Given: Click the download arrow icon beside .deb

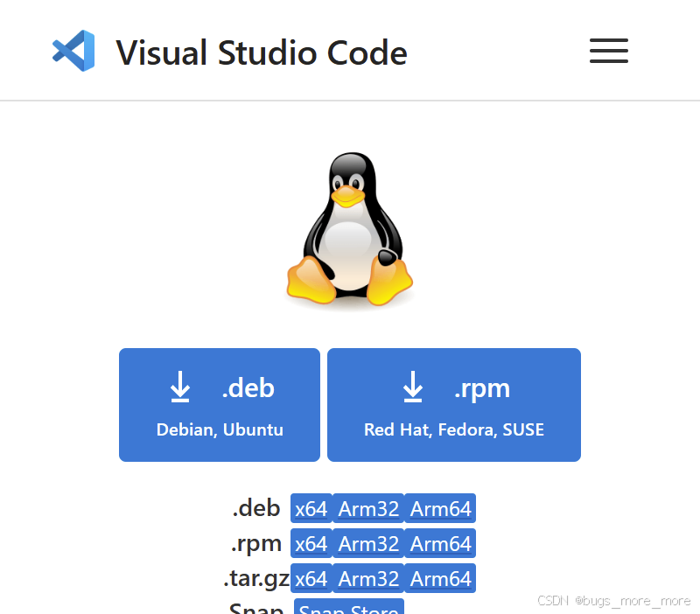Looking at the screenshot, I should [x=180, y=387].
